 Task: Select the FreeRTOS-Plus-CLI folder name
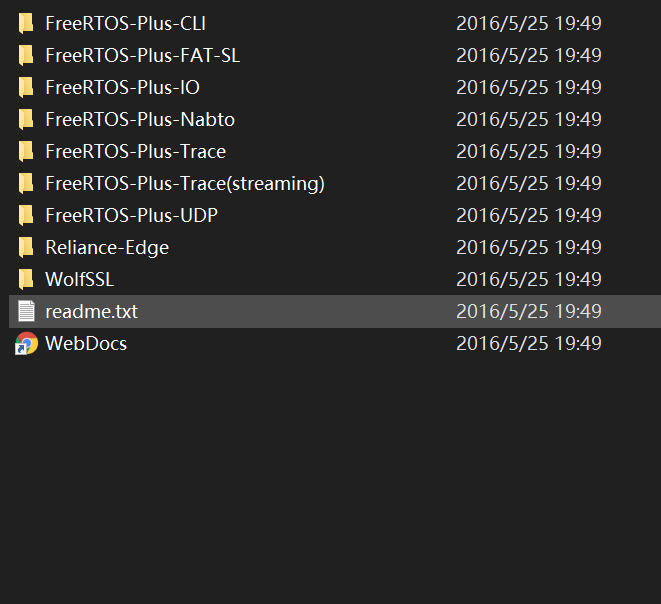125,24
